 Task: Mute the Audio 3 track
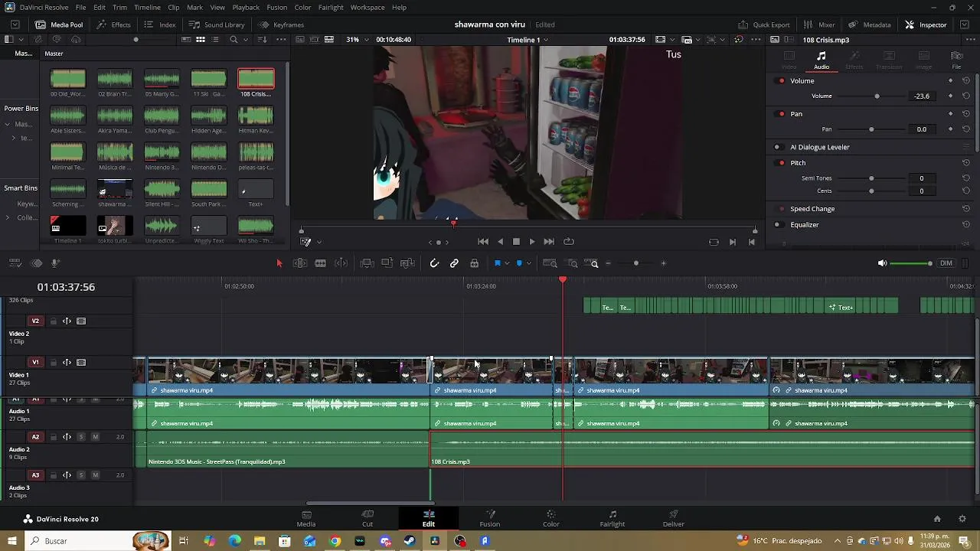pyautogui.click(x=95, y=475)
